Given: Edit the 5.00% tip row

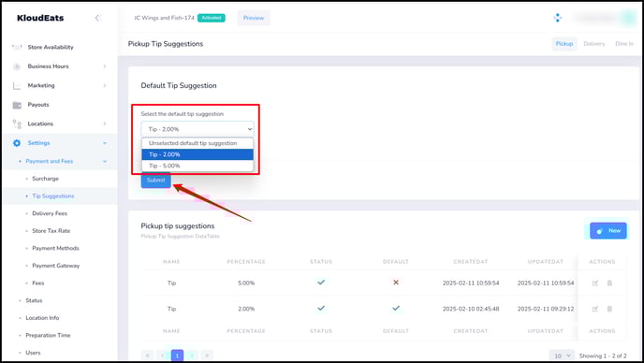Looking at the screenshot, I should point(594,283).
